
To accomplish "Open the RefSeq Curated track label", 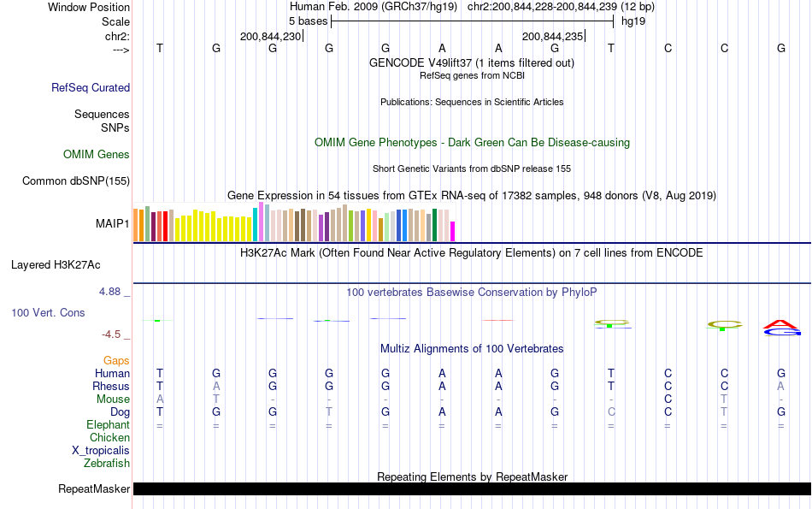I will pos(91,87).
